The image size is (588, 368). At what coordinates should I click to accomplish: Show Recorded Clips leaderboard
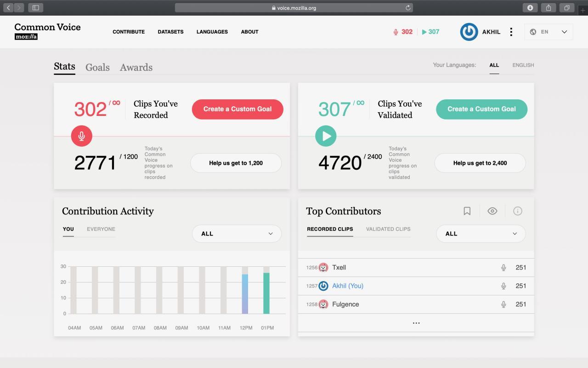click(x=330, y=229)
